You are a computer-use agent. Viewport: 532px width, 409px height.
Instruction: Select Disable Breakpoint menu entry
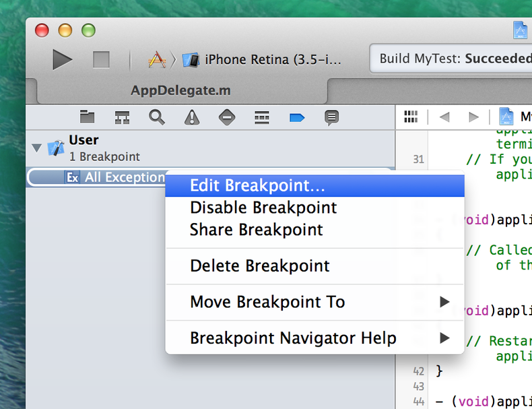coord(263,208)
